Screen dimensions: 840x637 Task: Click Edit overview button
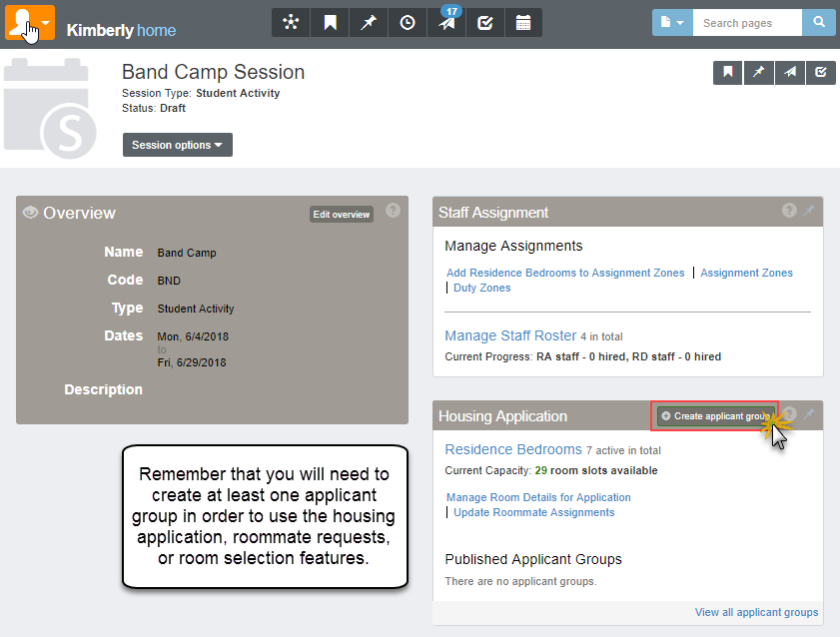pos(341,214)
